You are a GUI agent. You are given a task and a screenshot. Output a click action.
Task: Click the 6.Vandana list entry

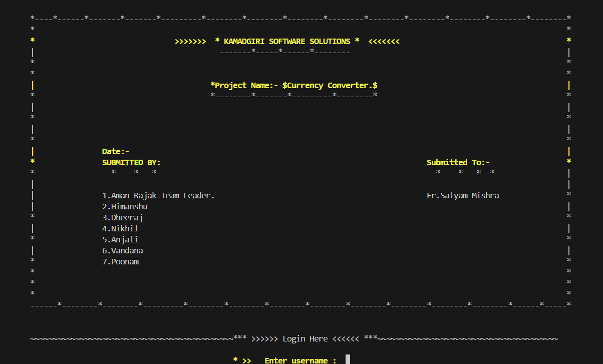click(123, 251)
